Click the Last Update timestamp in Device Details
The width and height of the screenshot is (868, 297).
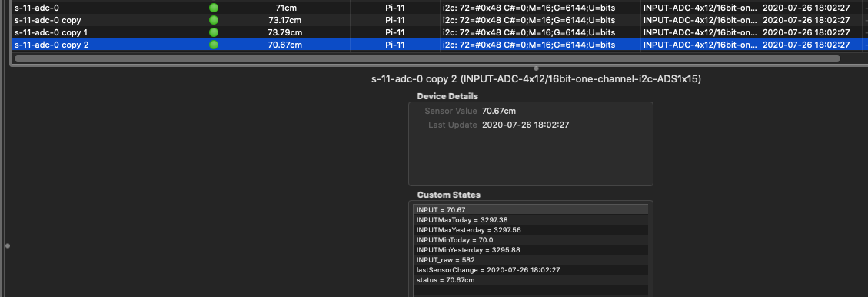coord(525,125)
